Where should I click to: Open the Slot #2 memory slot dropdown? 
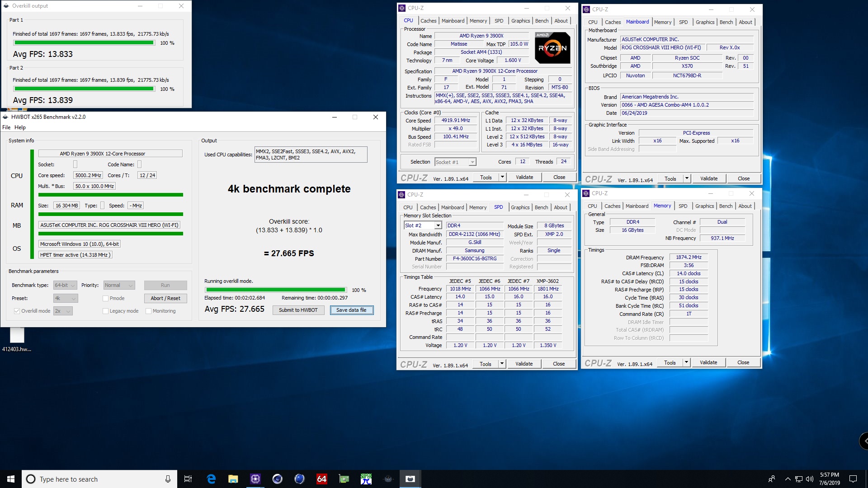click(423, 225)
